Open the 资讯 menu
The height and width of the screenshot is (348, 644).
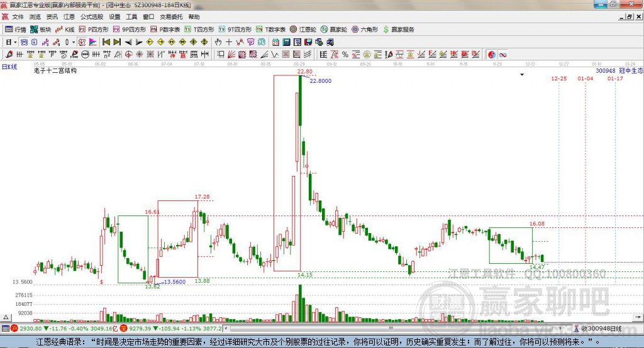tap(52, 17)
